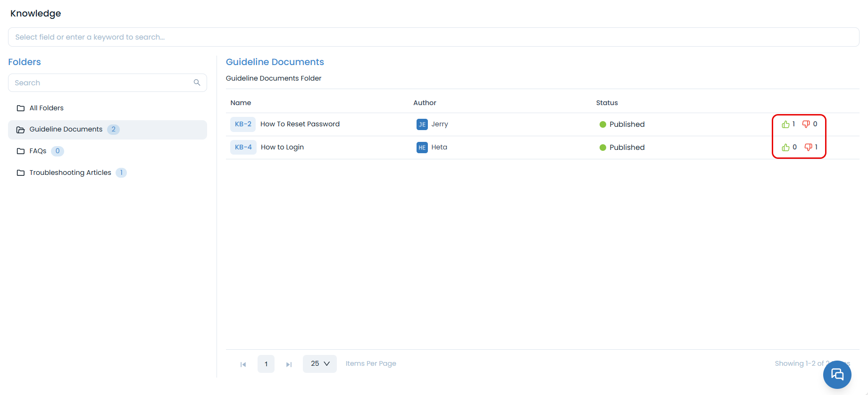Select page 1 in pagination
Screen dimensions: 868x395
pyautogui.click(x=266, y=364)
